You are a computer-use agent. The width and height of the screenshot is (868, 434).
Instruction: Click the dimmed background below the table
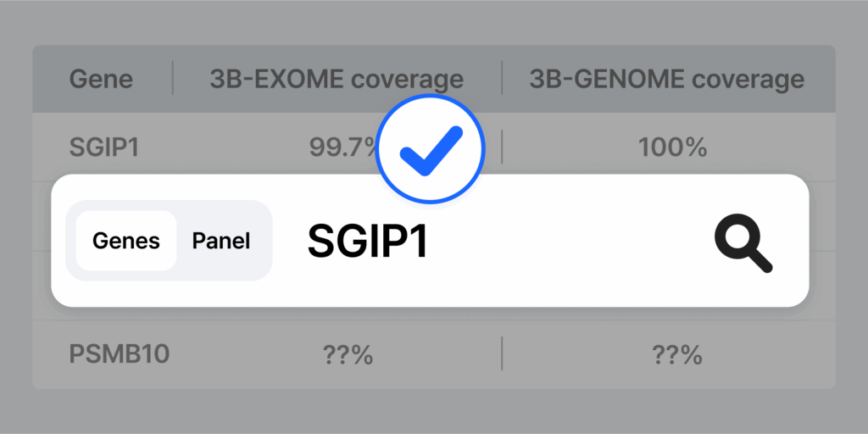434,412
